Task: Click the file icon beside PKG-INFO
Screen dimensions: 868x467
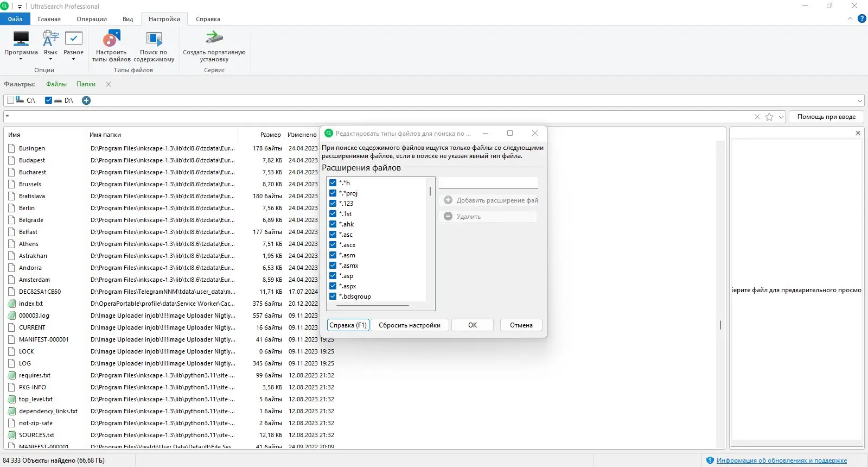Action: tap(11, 387)
